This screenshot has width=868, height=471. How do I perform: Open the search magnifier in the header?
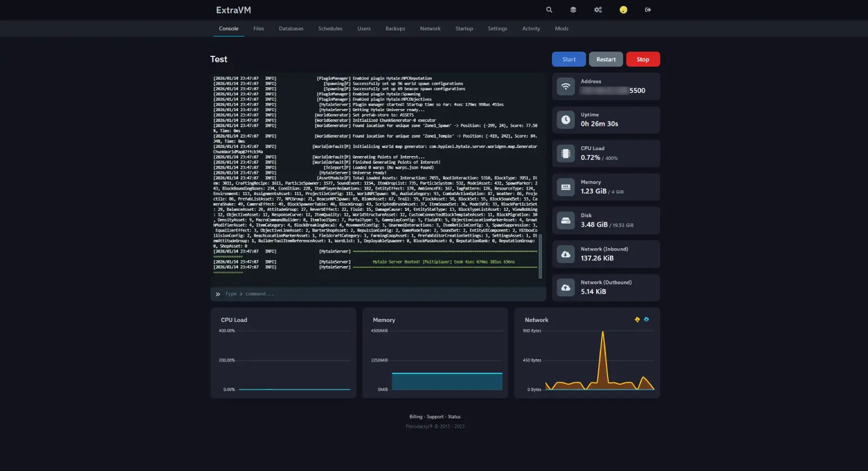point(549,10)
